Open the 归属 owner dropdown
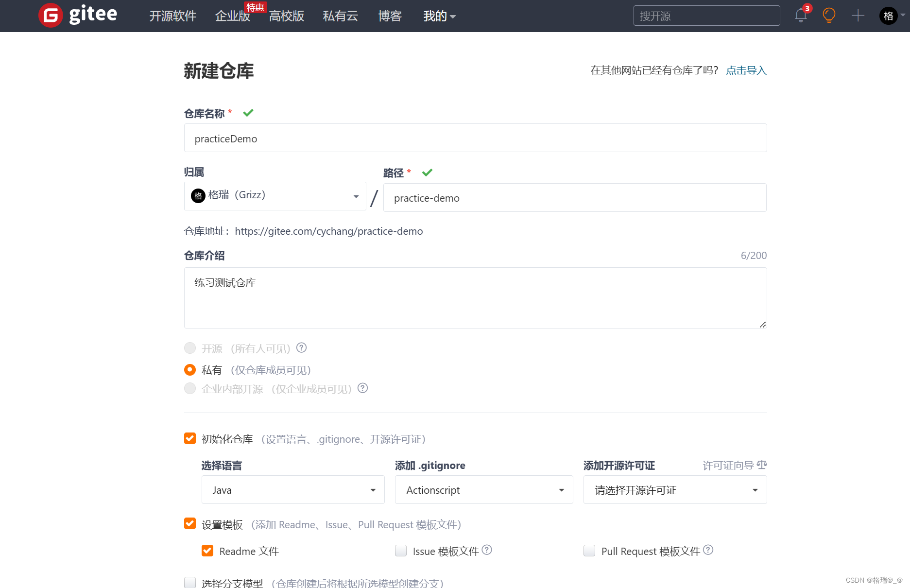The image size is (910, 588). pyautogui.click(x=275, y=196)
